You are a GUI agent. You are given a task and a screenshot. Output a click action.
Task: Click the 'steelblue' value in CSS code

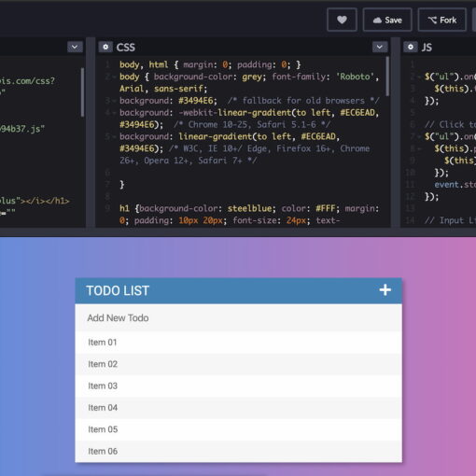[251, 208]
